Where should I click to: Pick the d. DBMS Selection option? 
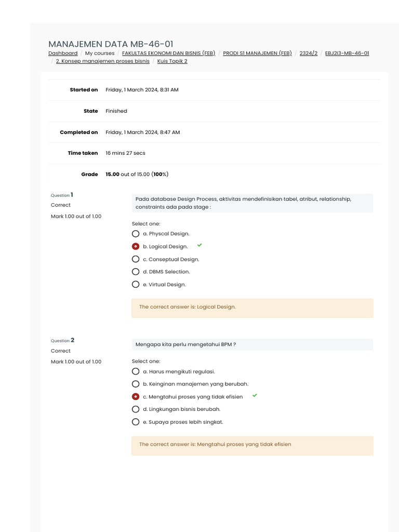136,272
